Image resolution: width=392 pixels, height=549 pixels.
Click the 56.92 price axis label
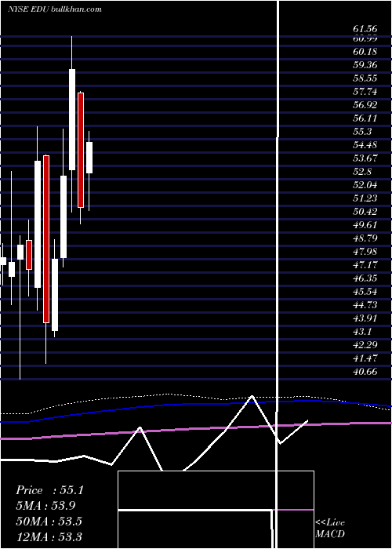365,105
